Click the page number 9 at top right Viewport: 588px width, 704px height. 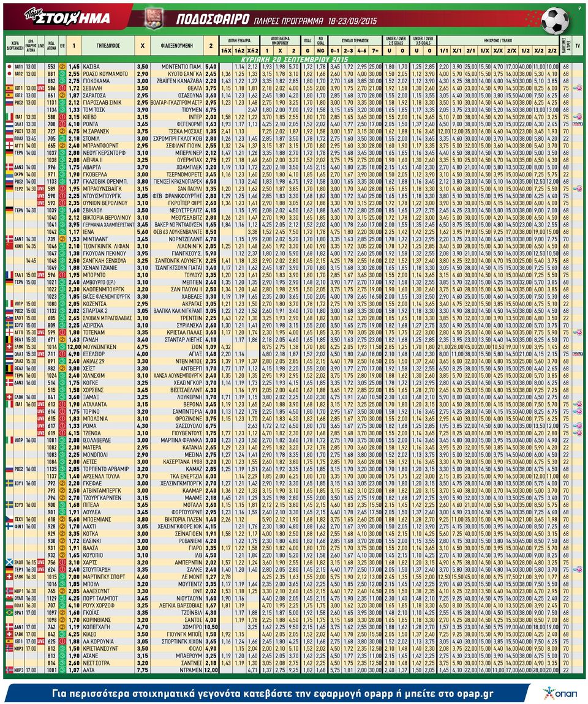click(579, 8)
